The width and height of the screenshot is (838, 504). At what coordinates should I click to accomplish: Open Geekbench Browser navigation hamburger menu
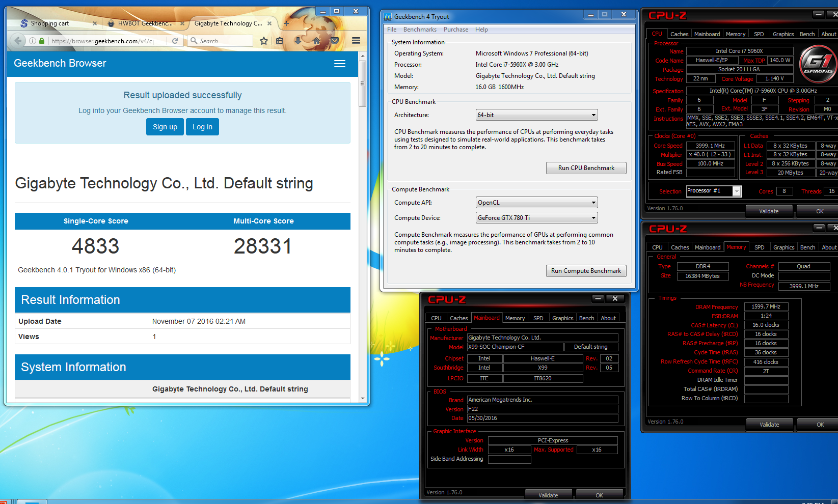(340, 64)
